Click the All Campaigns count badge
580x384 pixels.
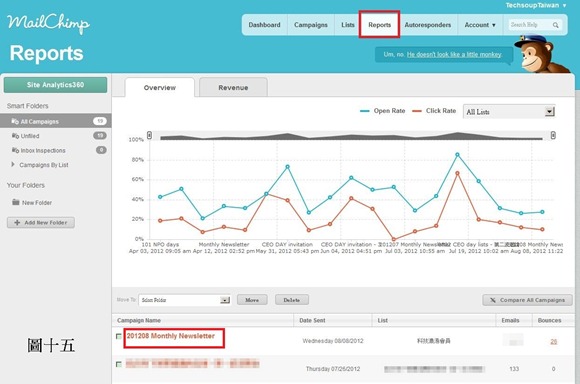tap(100, 121)
